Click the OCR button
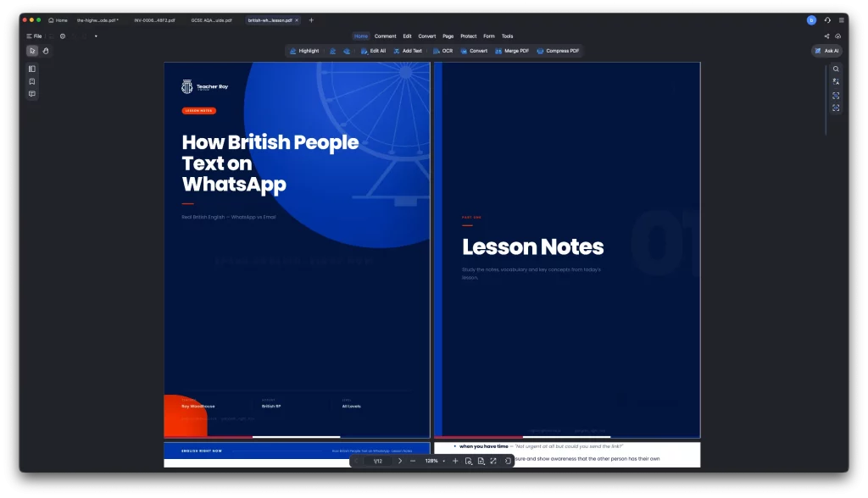Screen dimensions: 868x498 tap(442, 51)
